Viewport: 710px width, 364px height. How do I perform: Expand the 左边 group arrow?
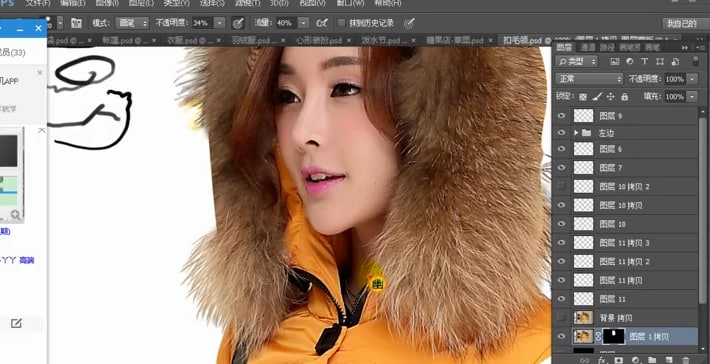tap(576, 133)
